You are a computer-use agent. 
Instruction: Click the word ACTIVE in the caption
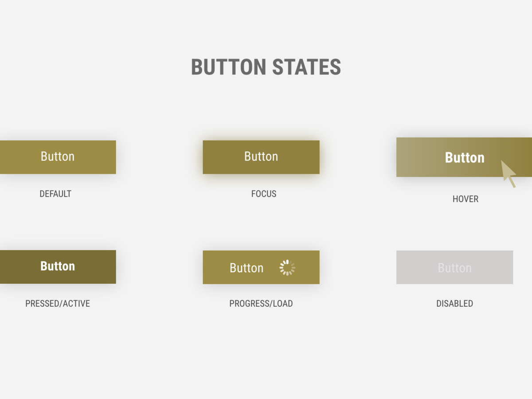77,304
